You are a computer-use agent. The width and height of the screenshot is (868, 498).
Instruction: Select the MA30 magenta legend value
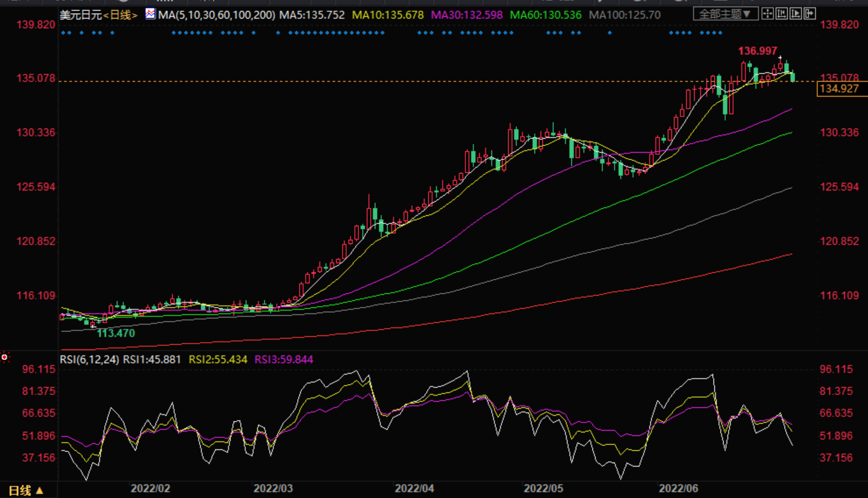coord(466,15)
